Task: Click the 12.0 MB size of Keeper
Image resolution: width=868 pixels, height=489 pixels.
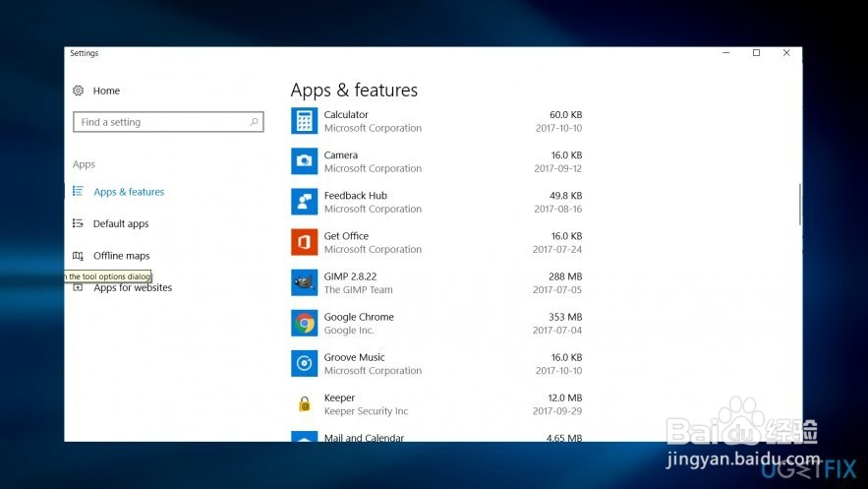Action: click(564, 397)
